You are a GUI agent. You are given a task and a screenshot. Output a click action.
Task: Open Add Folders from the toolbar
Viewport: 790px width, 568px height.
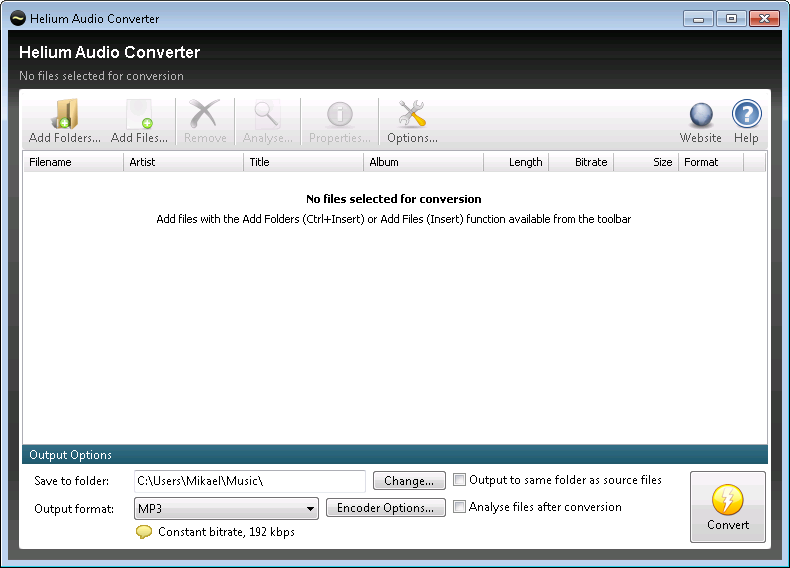pyautogui.click(x=64, y=121)
